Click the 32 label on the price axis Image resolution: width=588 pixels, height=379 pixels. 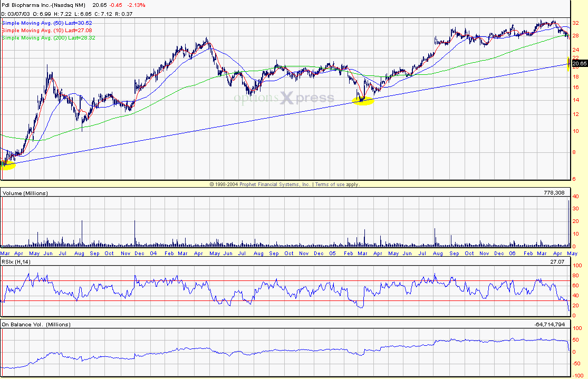[576, 23]
